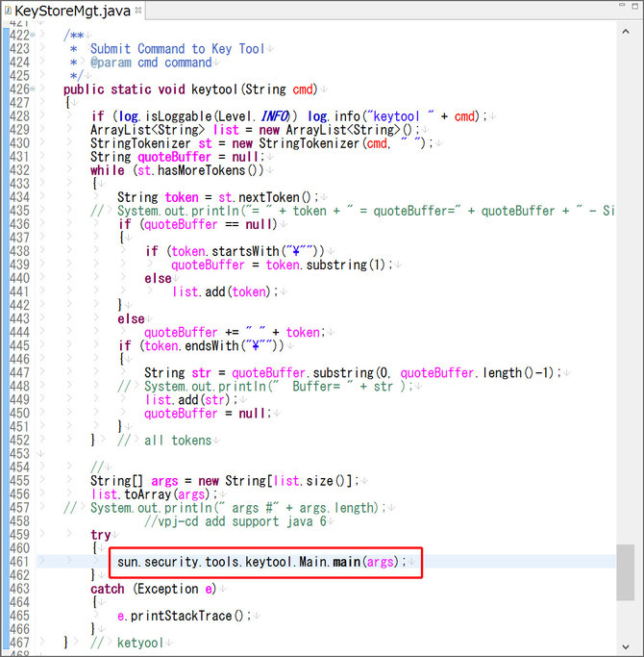Collapse the Javadoc comment at line 422

33,35
